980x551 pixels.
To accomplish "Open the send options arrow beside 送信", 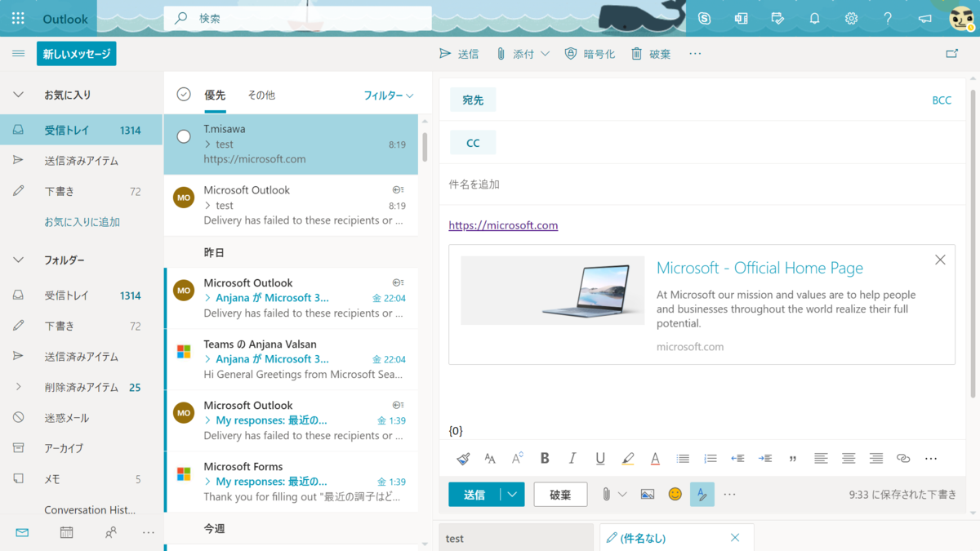I will (512, 495).
